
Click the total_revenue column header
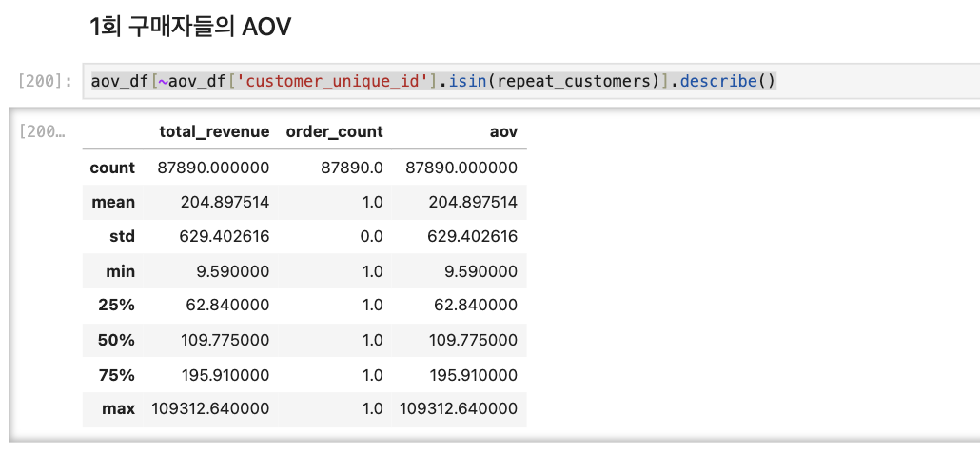[214, 132]
